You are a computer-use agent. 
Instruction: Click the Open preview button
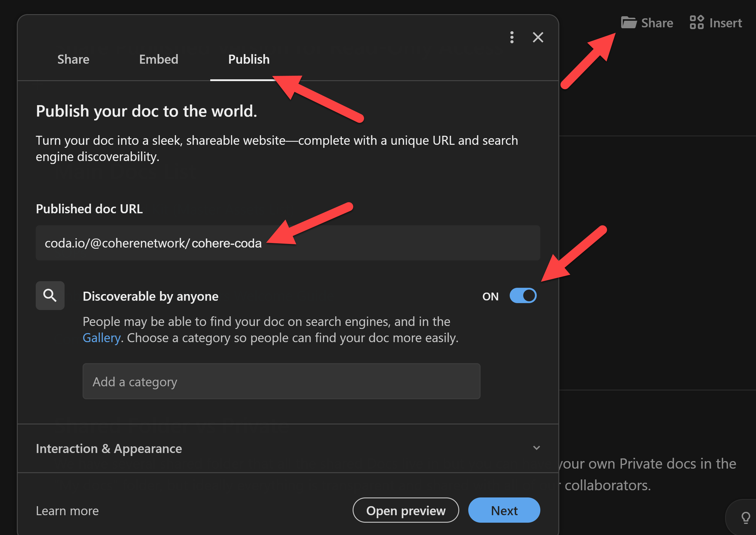pos(405,510)
